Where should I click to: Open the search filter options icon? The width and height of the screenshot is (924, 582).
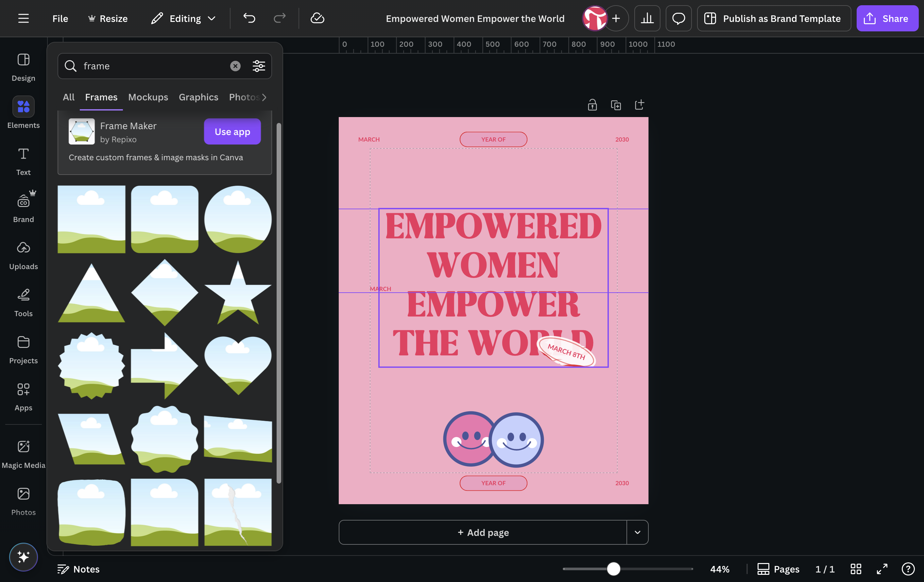click(x=259, y=66)
